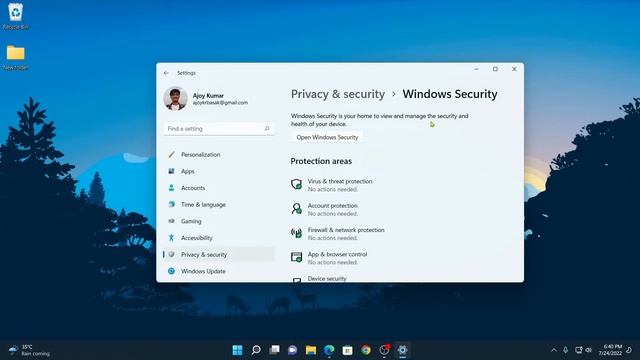The height and width of the screenshot is (360, 640).
Task: Click Settings gear icon on taskbar
Action: click(x=402, y=350)
